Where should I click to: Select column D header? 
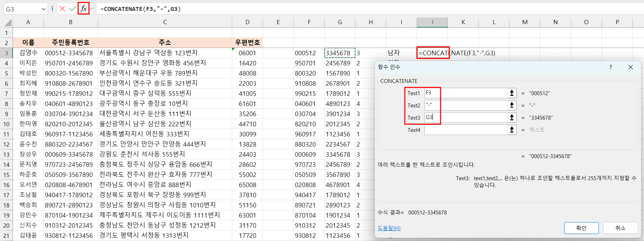[x=248, y=22]
